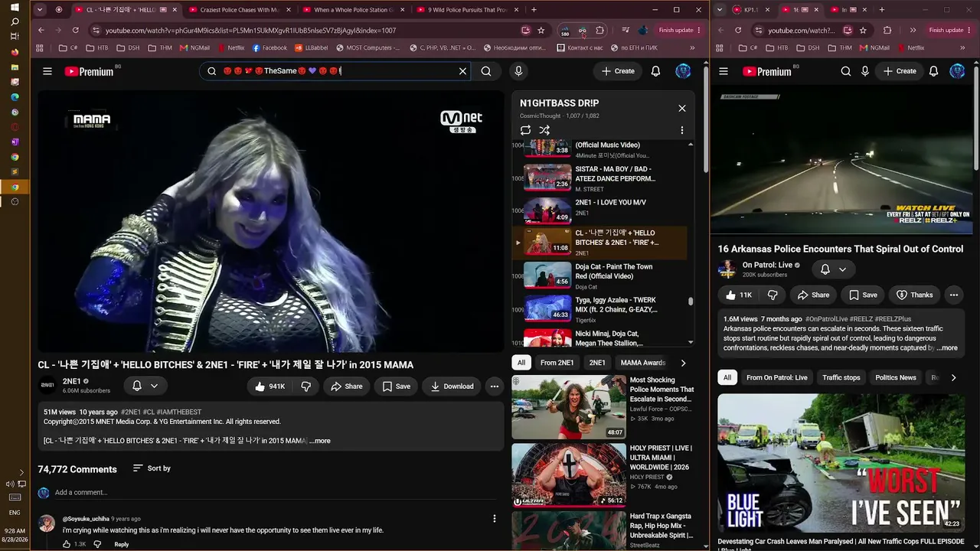Click the playlist panel scrollbar thumb
This screenshot has height=551, width=980.
(x=691, y=301)
